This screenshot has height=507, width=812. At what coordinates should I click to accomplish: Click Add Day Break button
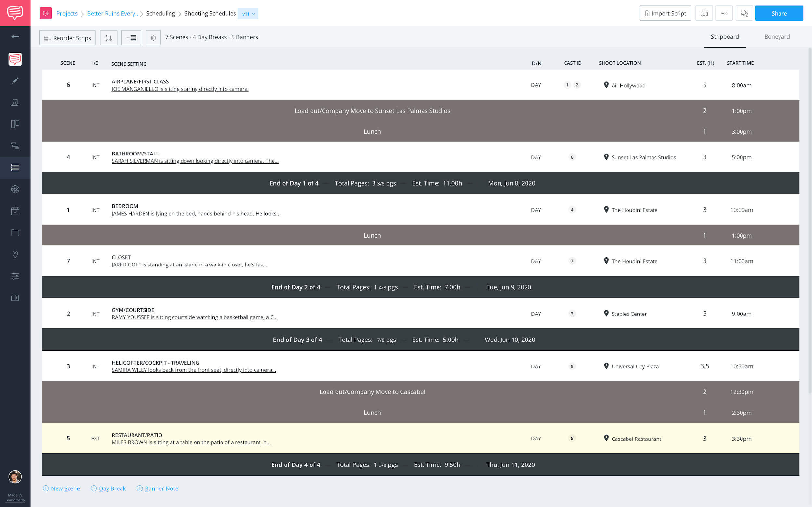click(x=108, y=488)
